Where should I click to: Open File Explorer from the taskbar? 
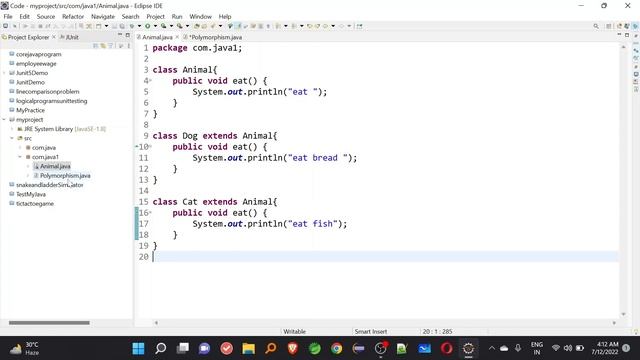tap(249, 348)
